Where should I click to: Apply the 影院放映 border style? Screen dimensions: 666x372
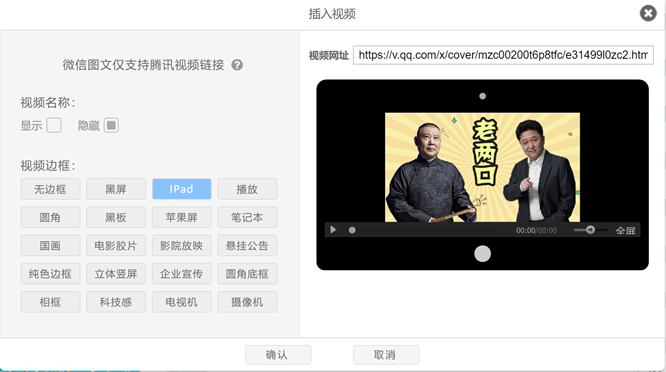(181, 245)
